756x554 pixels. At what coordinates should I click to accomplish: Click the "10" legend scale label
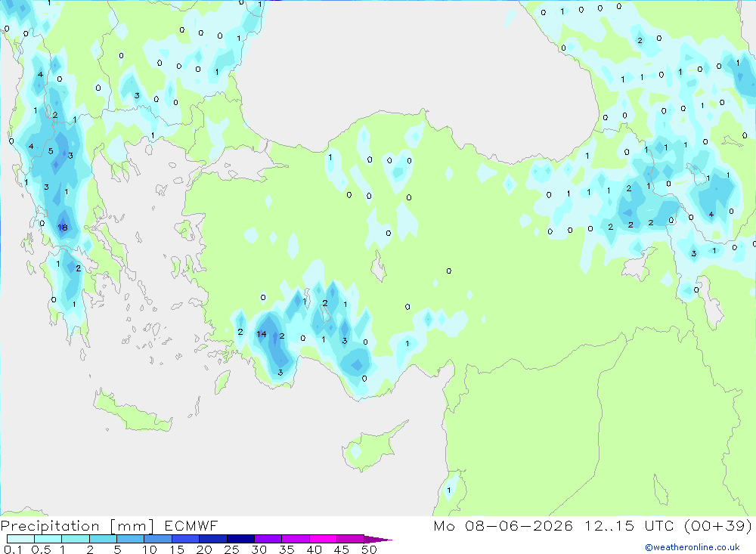coord(150,549)
